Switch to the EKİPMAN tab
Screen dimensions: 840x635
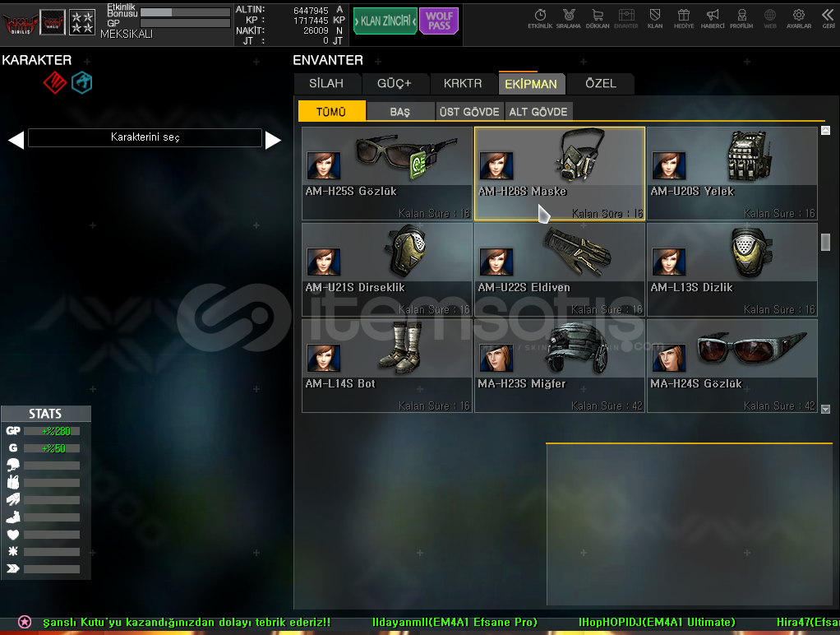click(x=531, y=84)
